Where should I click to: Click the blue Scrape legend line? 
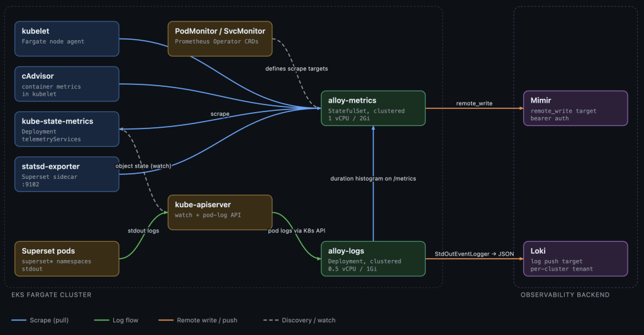pos(19,321)
